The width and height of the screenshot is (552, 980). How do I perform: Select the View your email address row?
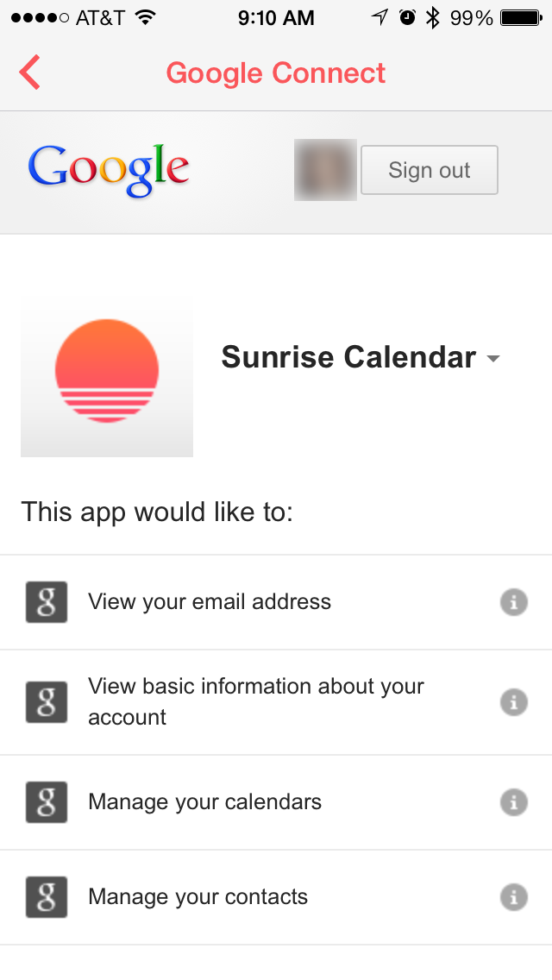(210, 602)
